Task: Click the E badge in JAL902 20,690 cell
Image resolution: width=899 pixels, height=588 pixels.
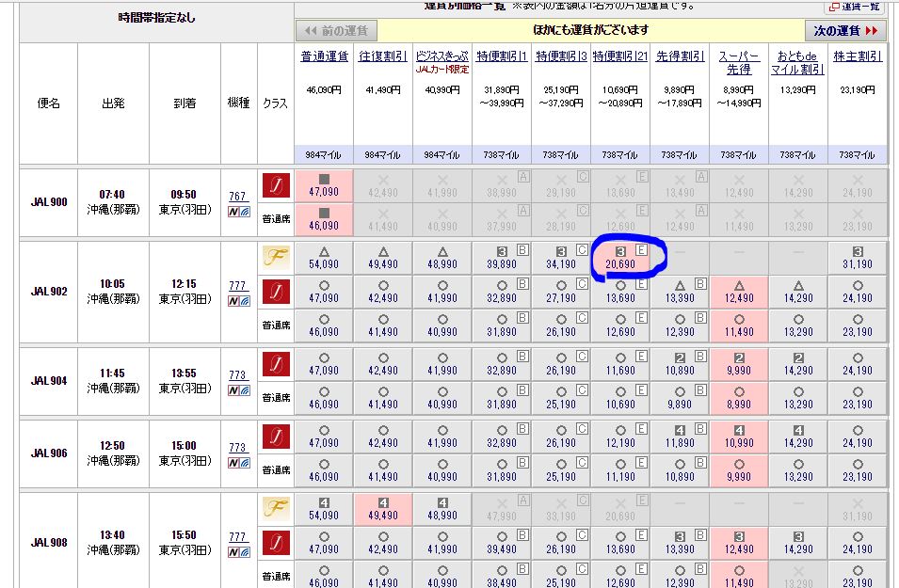Action: [642, 249]
